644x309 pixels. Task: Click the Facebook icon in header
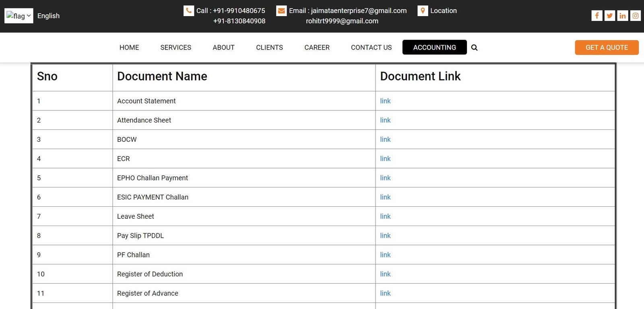pos(597,16)
